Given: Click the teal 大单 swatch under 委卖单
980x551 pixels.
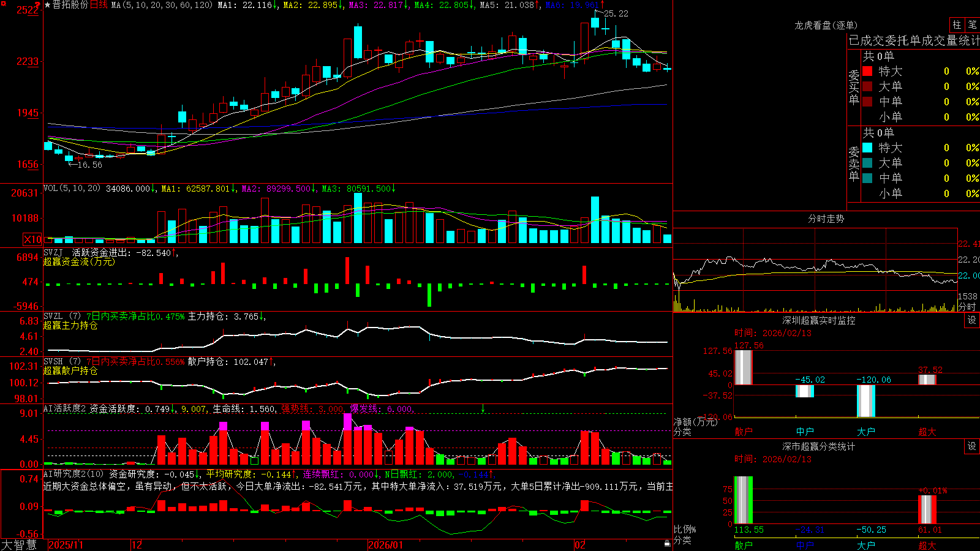Looking at the screenshot, I should coord(867,163).
